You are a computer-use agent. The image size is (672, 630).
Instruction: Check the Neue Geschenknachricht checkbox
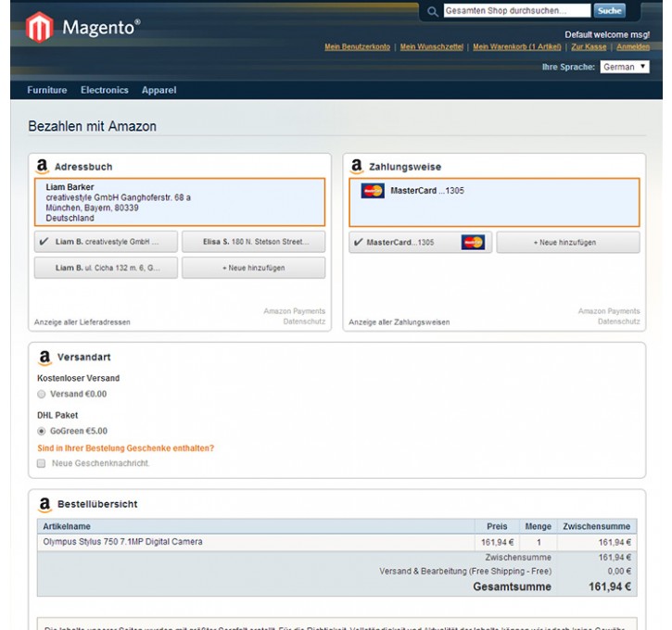41,463
